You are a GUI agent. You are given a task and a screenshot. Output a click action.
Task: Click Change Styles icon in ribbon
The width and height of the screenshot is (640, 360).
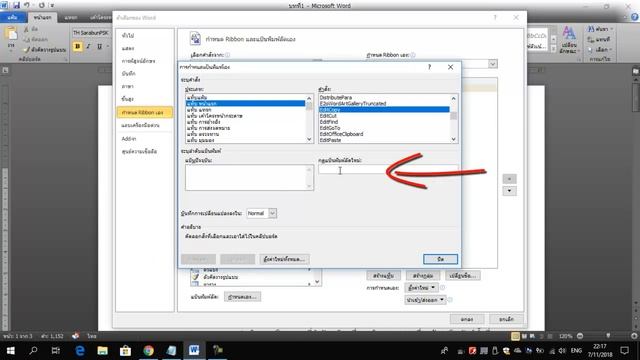coord(569,39)
